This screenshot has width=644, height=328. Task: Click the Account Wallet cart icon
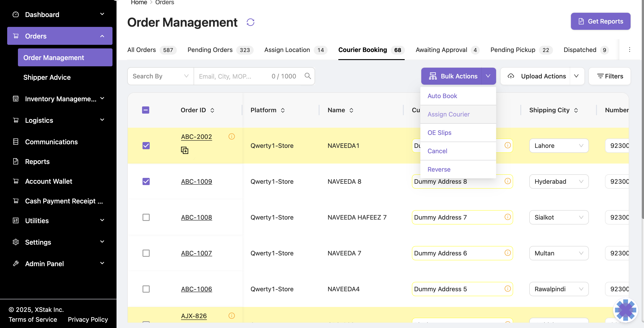coord(15,181)
